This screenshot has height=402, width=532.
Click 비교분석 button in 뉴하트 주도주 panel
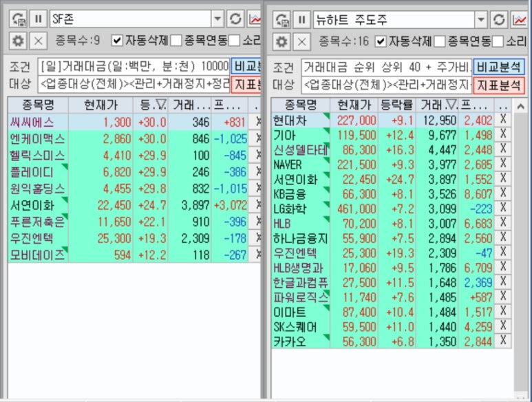pyautogui.click(x=499, y=67)
